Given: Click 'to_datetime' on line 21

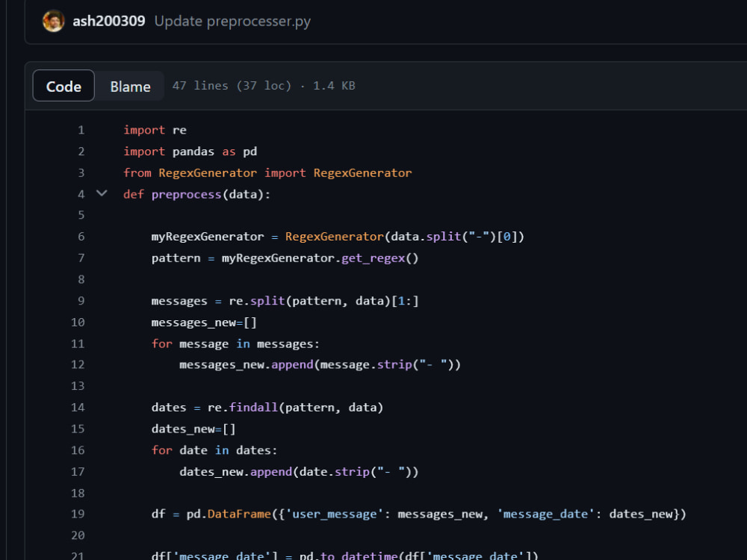Looking at the screenshot, I should coord(359,556).
